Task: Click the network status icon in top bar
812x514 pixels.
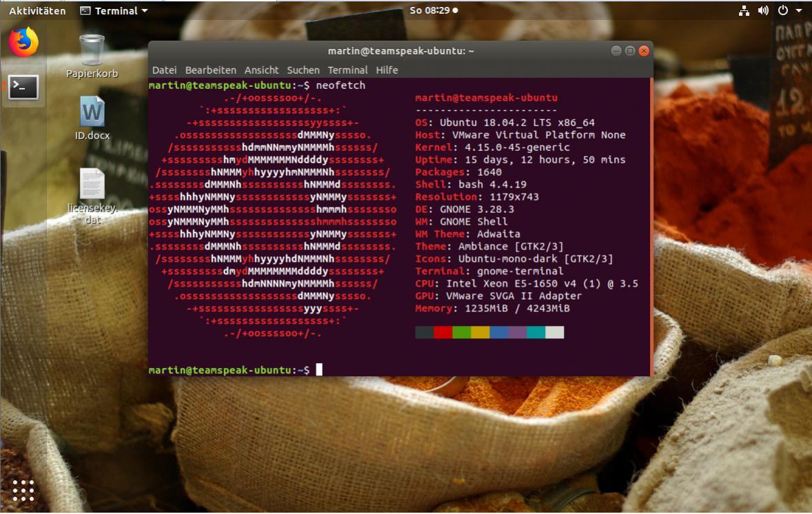Action: (744, 10)
